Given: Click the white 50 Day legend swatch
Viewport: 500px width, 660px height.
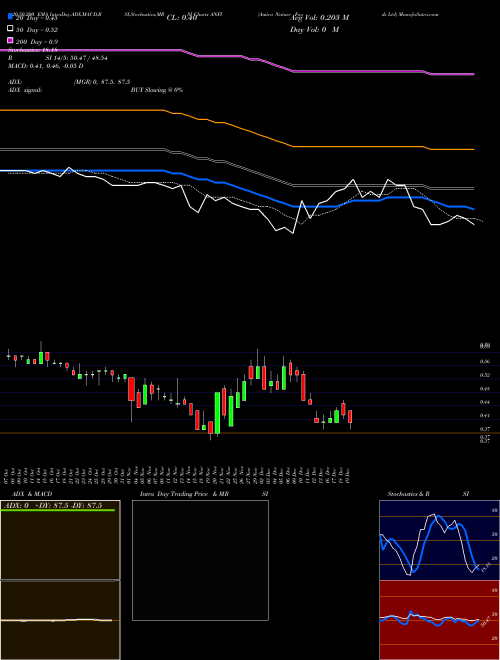Looking at the screenshot, I should [10, 29].
